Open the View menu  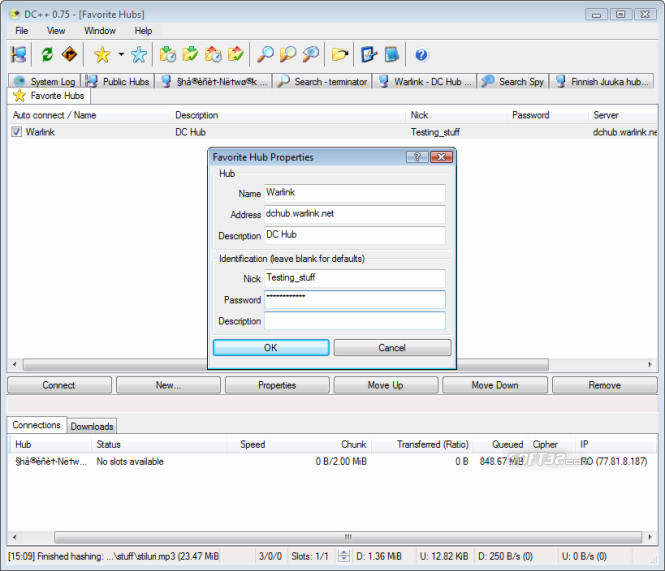(56, 31)
